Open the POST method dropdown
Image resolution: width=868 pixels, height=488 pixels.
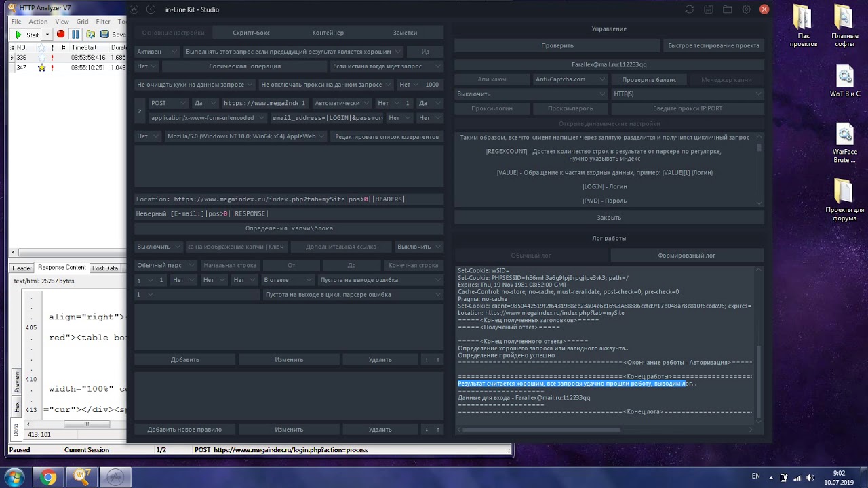(x=168, y=103)
